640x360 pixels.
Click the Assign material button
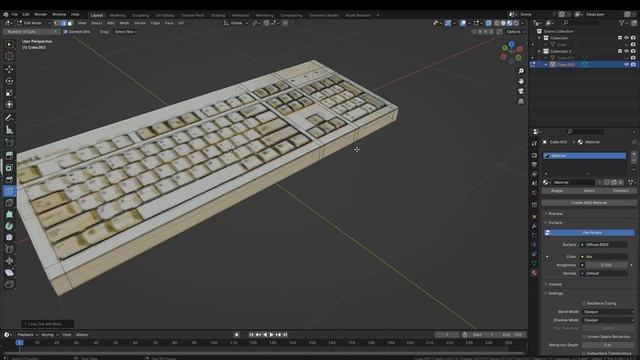(557, 191)
